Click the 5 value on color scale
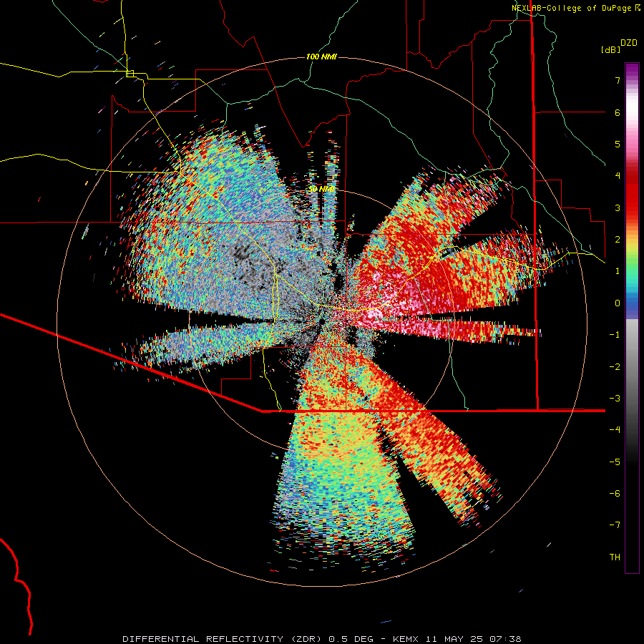Viewport: 644px width, 644px height. (618, 144)
